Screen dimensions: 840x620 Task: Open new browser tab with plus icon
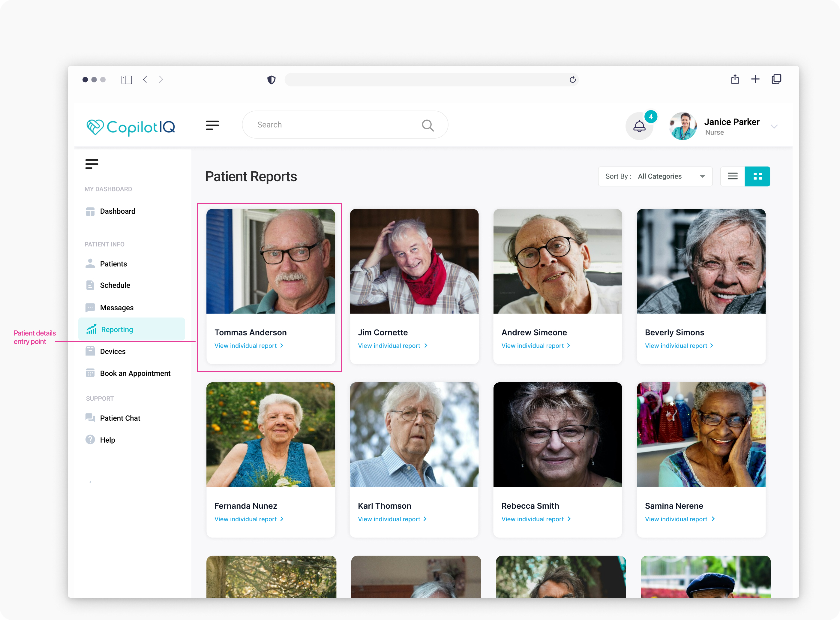coord(755,79)
